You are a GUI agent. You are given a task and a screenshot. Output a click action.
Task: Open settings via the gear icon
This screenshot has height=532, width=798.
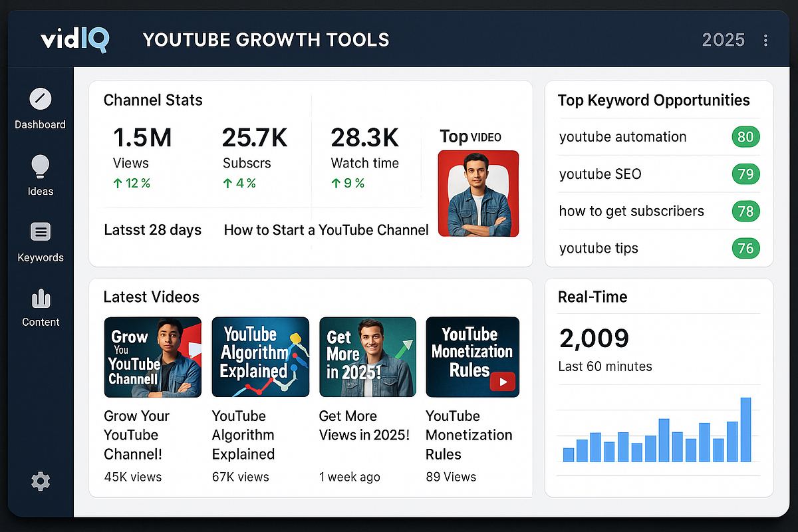click(41, 481)
